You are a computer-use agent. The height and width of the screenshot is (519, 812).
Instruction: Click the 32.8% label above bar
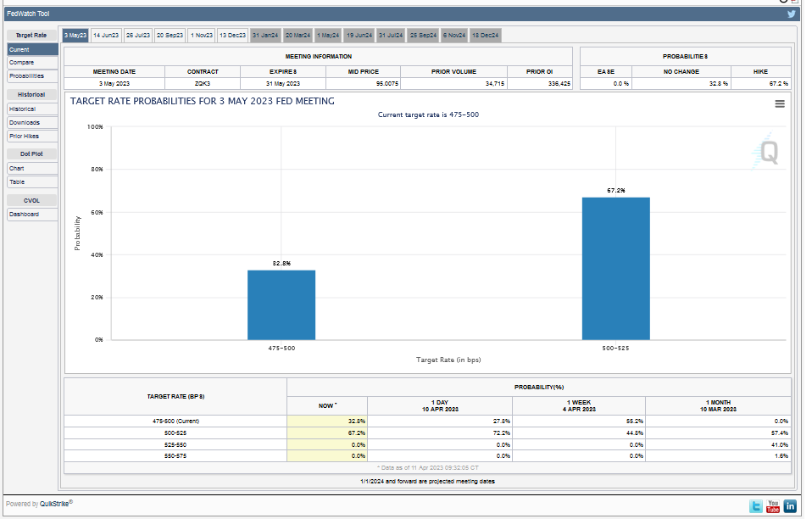pos(281,264)
